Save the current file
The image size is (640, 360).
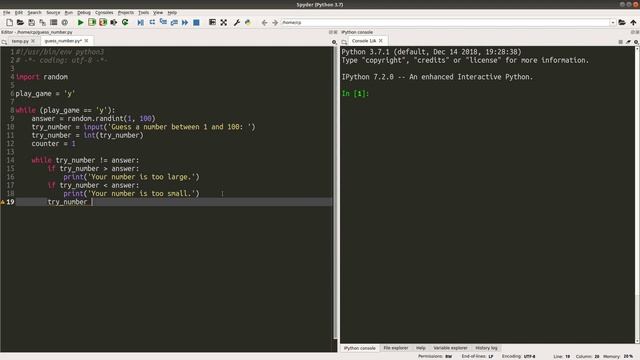pyautogui.click(x=31, y=22)
